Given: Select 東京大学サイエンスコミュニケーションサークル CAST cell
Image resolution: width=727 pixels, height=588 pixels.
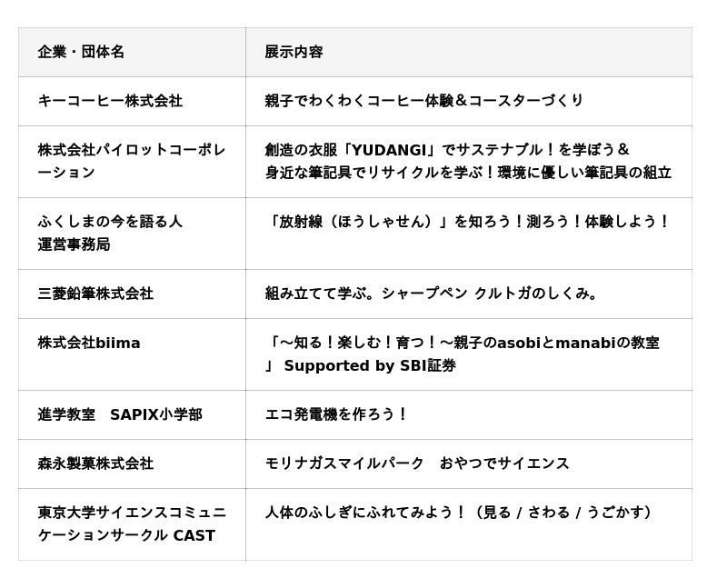Looking at the screenshot, I should 132,524.
